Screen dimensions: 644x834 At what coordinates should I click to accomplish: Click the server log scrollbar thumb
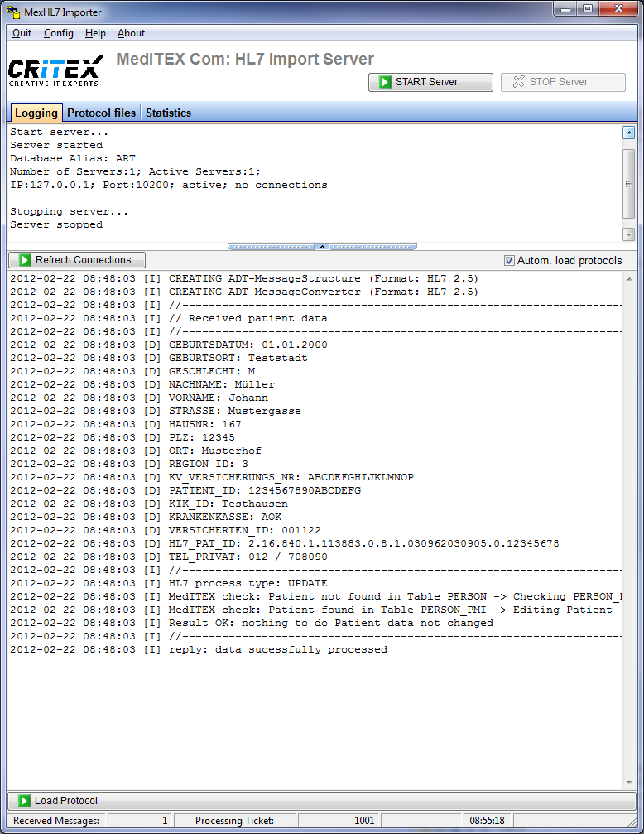[x=628, y=184]
